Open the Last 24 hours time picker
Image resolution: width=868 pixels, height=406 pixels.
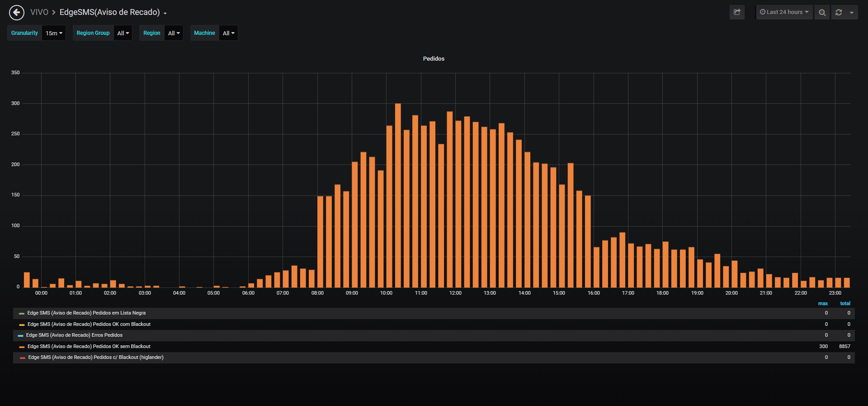click(784, 12)
